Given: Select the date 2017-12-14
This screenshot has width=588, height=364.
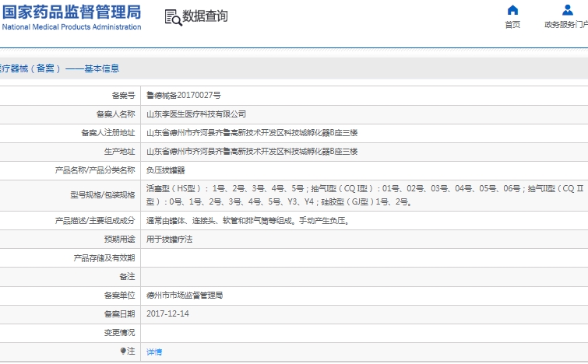Looking at the screenshot, I should (167, 313).
